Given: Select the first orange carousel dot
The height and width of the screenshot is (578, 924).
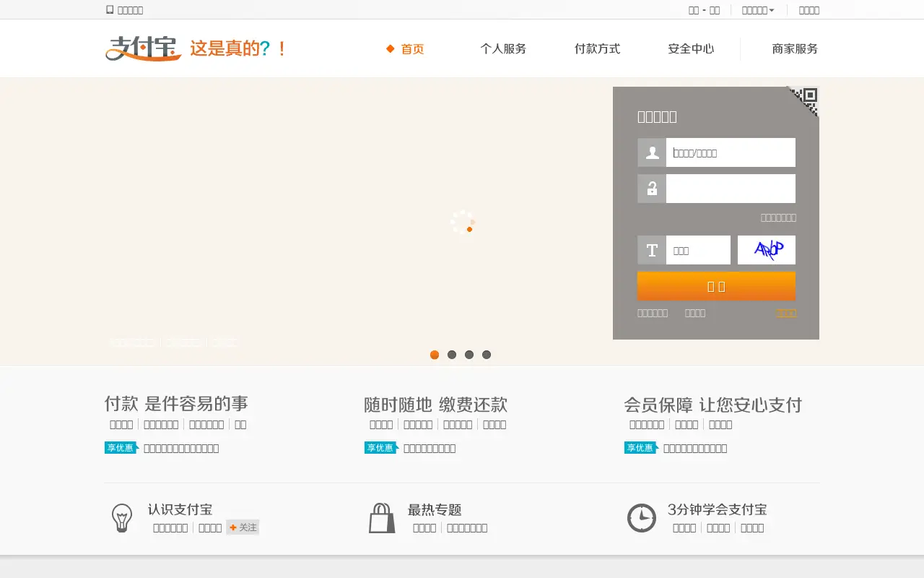Looking at the screenshot, I should (435, 355).
